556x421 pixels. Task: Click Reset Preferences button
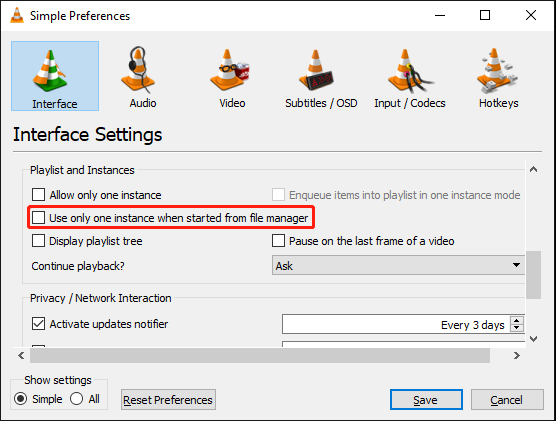[168, 400]
